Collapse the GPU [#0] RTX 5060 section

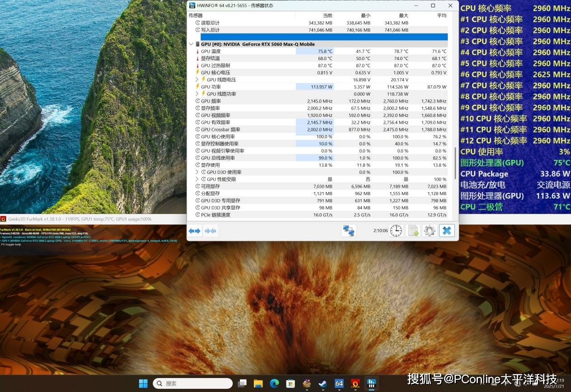pos(191,44)
